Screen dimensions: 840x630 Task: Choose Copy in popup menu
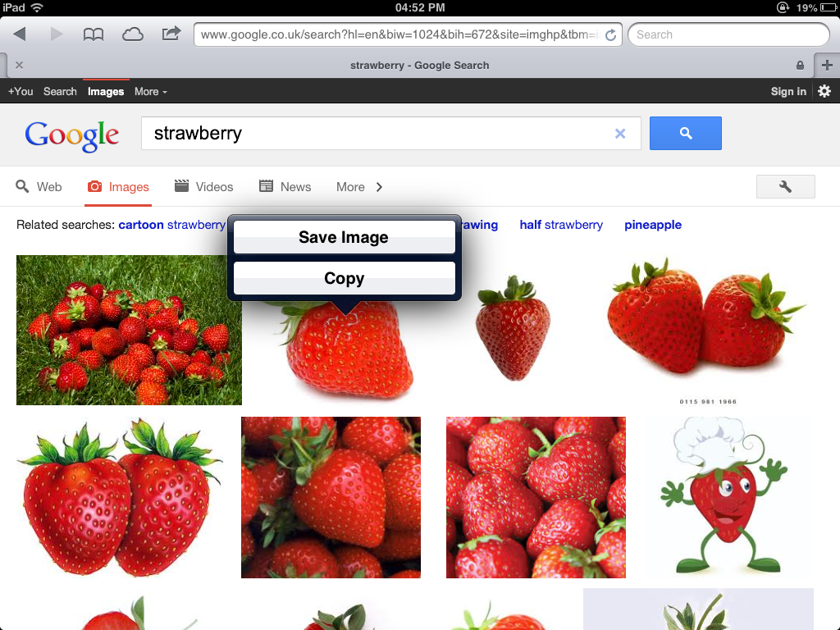345,278
